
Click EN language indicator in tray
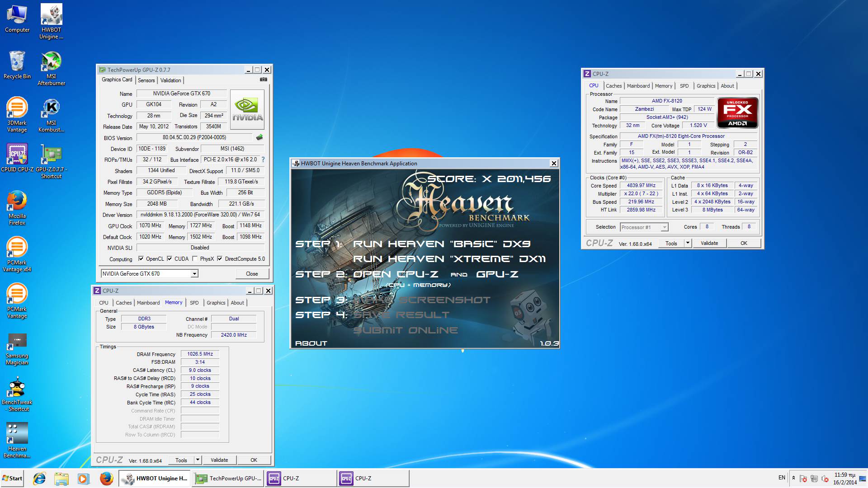coord(782,478)
